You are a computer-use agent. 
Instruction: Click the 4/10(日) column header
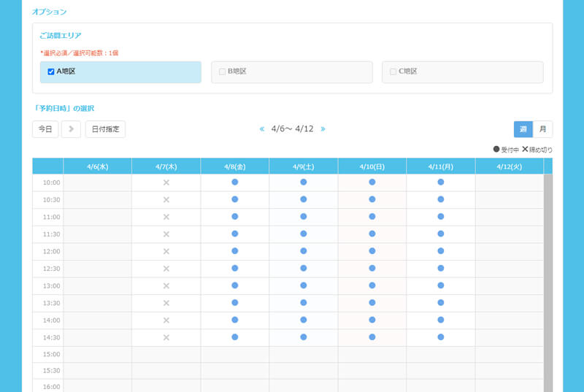point(372,166)
